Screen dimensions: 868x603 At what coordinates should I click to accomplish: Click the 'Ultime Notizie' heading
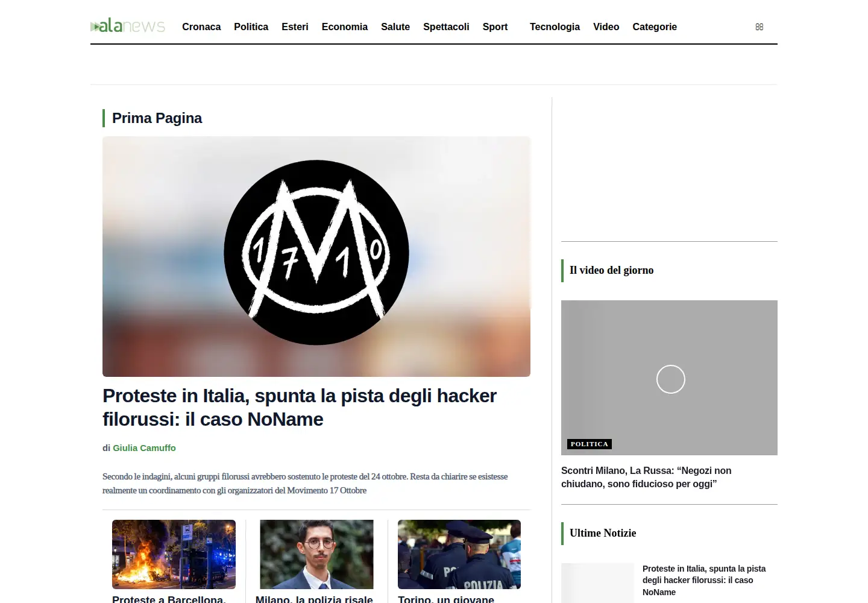pyautogui.click(x=603, y=533)
